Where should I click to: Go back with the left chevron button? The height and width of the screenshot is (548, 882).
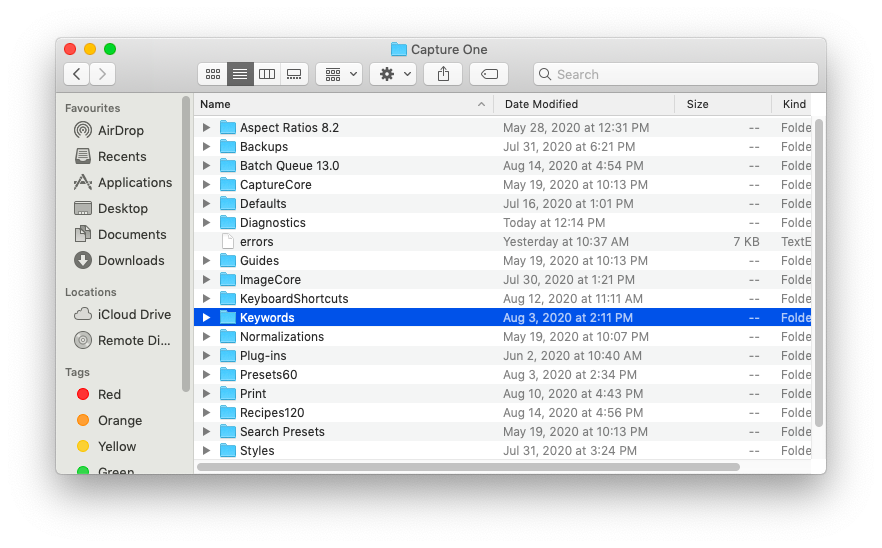click(76, 74)
